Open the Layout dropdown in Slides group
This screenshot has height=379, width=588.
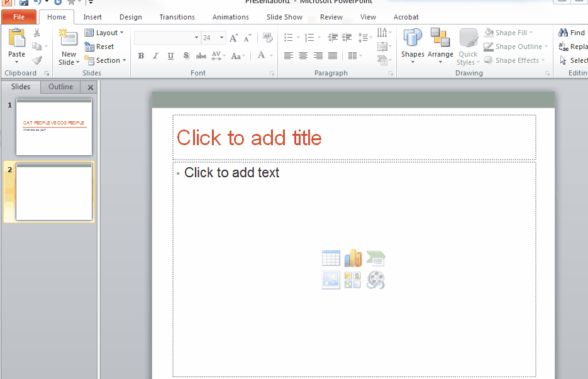[104, 32]
